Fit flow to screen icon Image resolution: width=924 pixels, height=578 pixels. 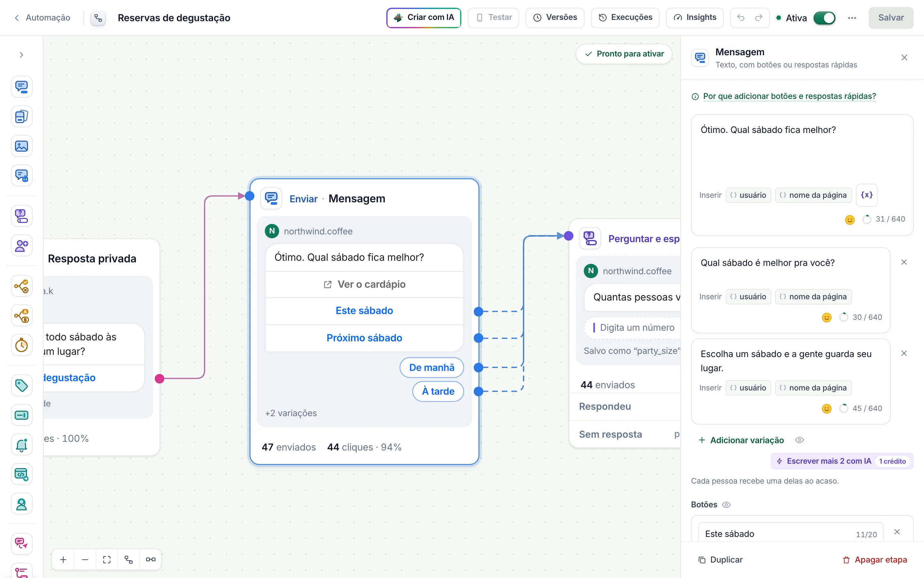[107, 559]
